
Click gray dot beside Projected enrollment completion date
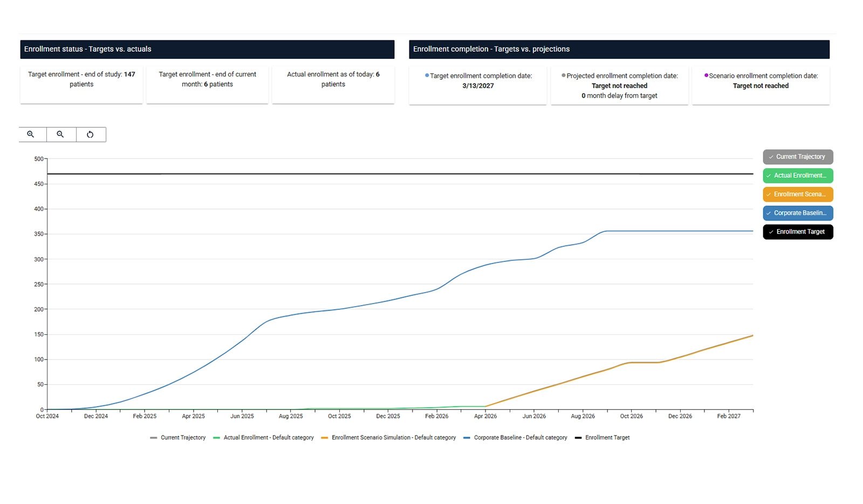564,75
